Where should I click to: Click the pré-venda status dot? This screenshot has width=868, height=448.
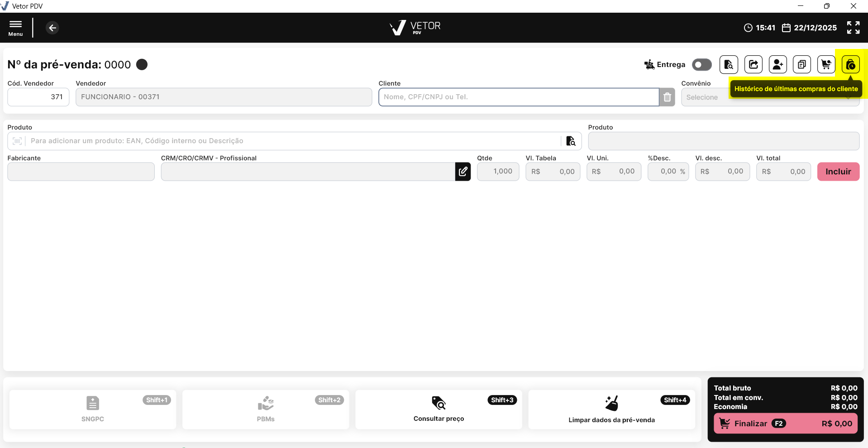142,64
